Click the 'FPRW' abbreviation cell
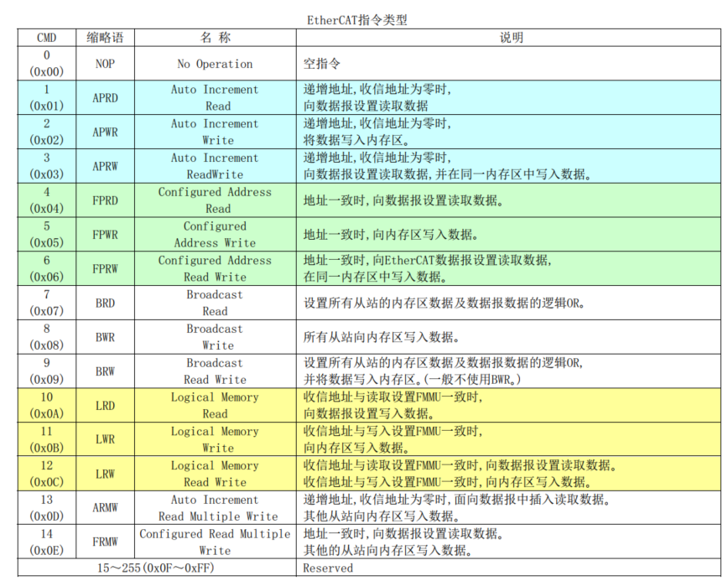The height and width of the screenshot is (581, 728). [x=105, y=268]
